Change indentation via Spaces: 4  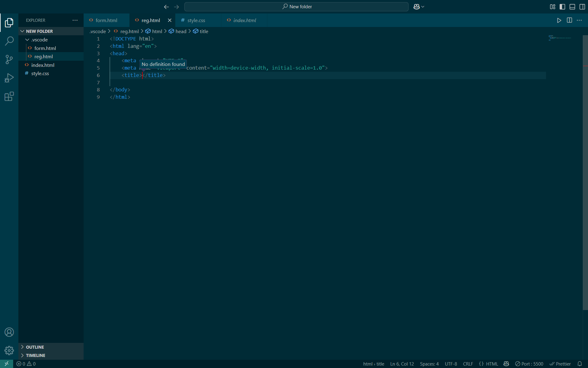(x=429, y=364)
